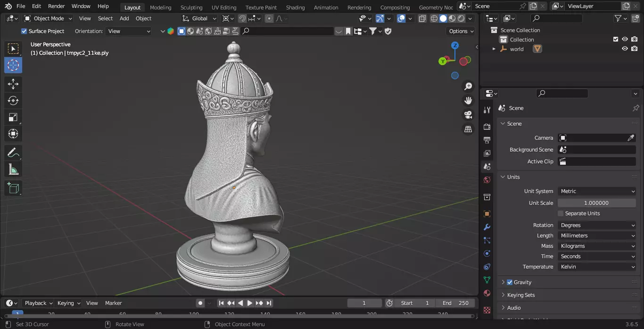This screenshot has width=644, height=329.
Task: Open the Object properties tab
Action: 487,214
